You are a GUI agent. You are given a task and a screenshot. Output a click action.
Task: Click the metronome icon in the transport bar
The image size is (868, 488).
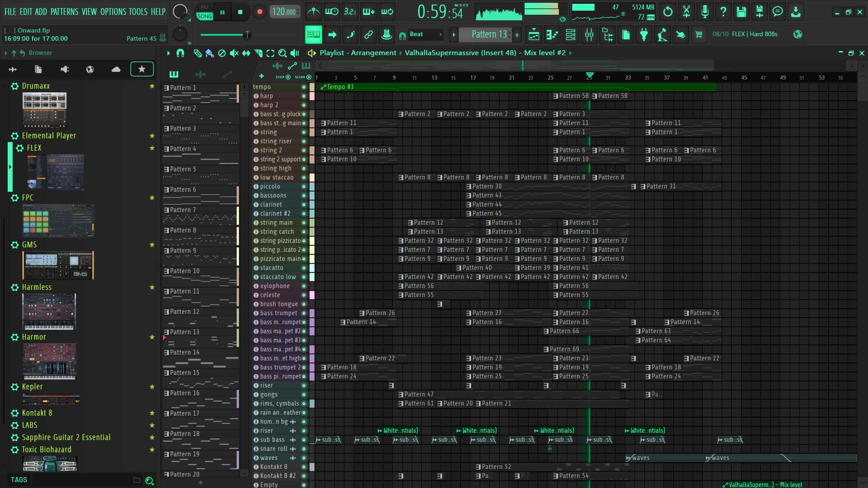(x=314, y=11)
